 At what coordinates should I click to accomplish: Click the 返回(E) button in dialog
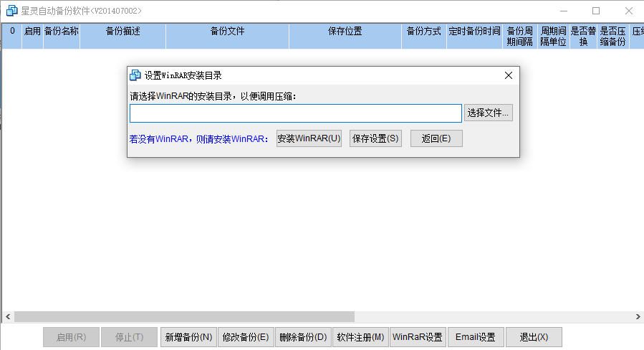tap(436, 138)
